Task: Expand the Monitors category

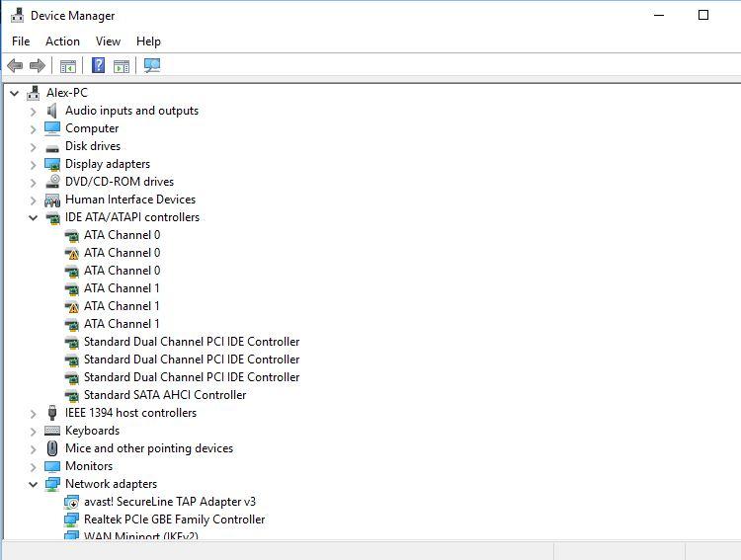Action: (x=33, y=467)
